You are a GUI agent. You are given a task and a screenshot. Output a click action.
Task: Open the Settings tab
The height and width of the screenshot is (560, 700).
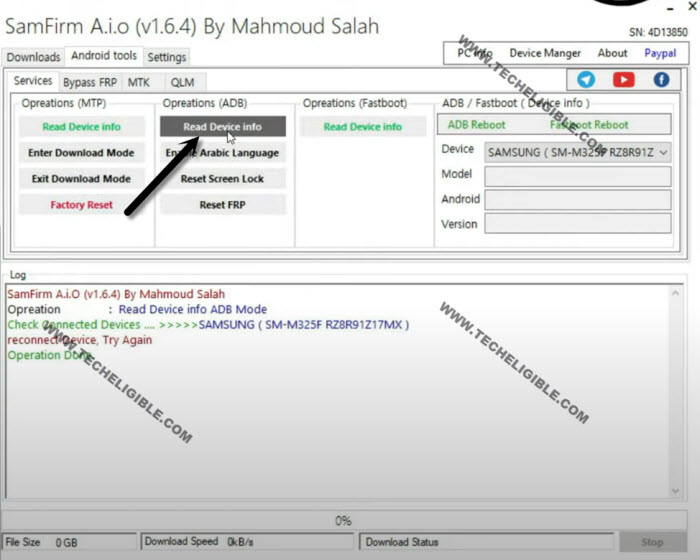[167, 57]
